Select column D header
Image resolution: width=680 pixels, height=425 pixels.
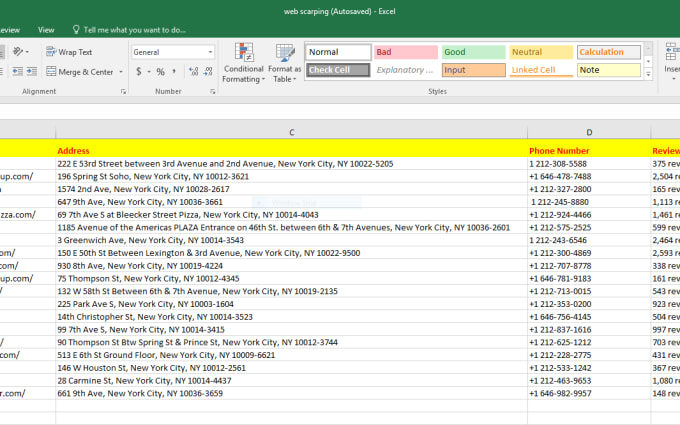[x=589, y=132]
